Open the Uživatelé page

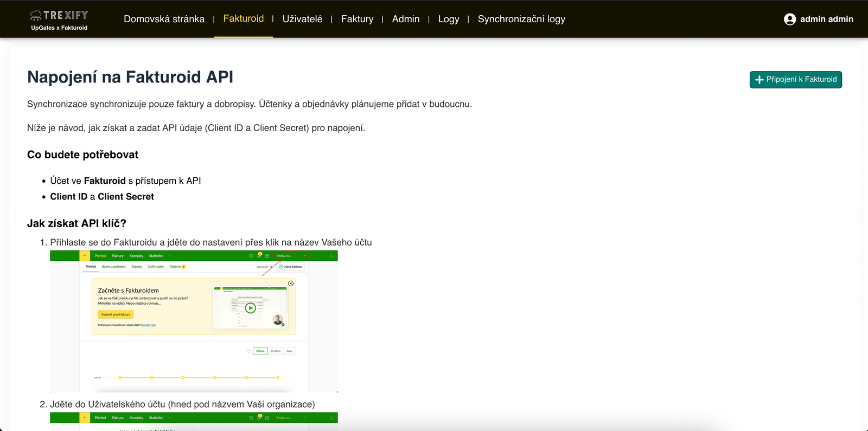click(x=302, y=19)
